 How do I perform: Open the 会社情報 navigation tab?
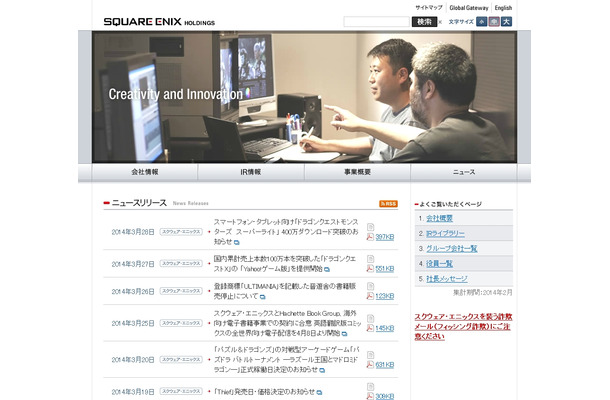[x=145, y=172]
